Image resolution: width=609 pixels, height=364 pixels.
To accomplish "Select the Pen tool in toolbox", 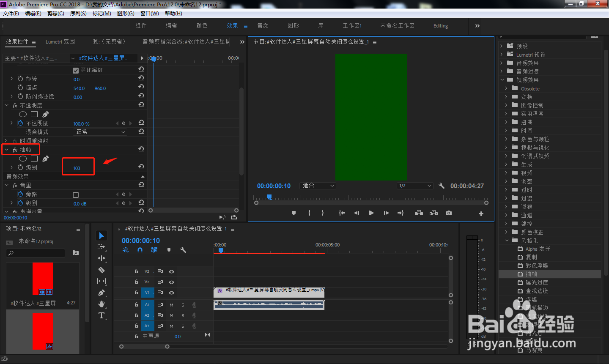I will point(101,293).
